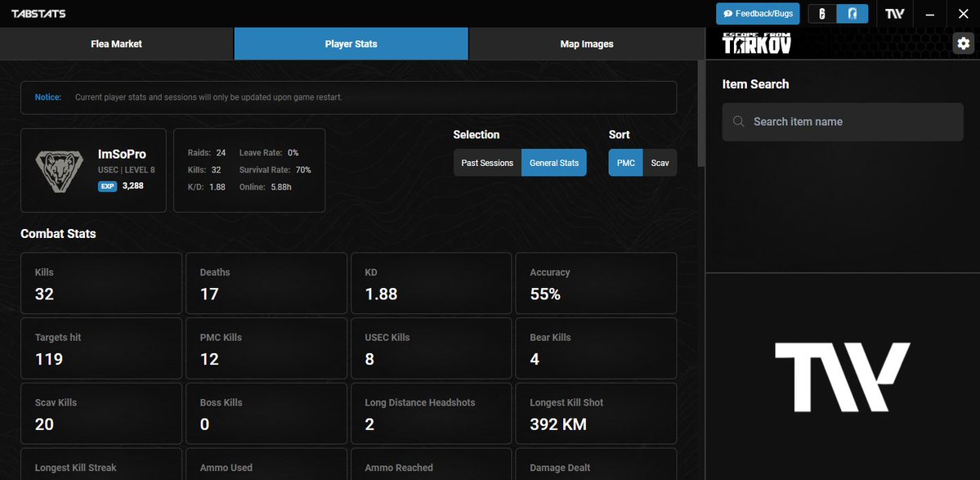Click the KD stat card
Image resolution: width=980 pixels, height=480 pixels.
[x=432, y=283]
